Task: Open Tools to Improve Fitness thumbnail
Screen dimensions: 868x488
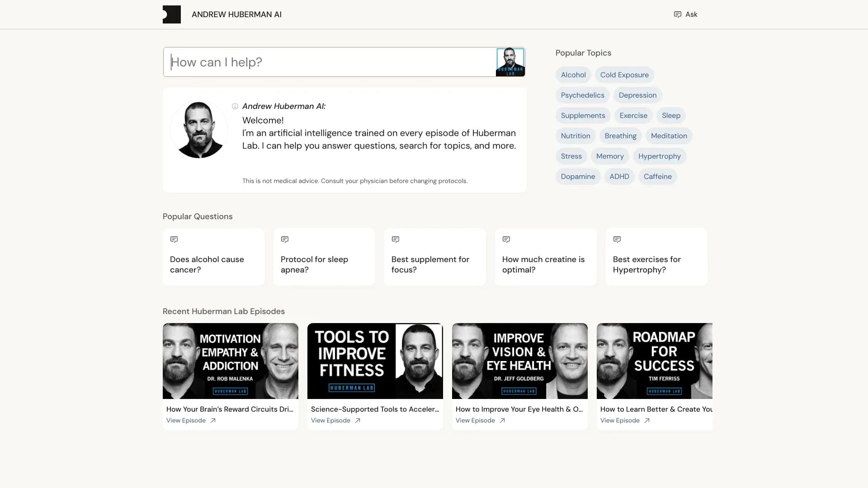Action: pos(375,361)
